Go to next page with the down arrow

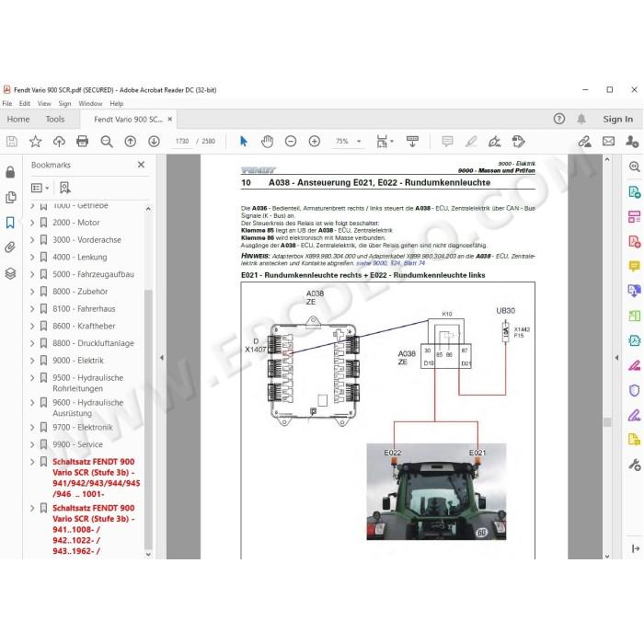tap(154, 142)
